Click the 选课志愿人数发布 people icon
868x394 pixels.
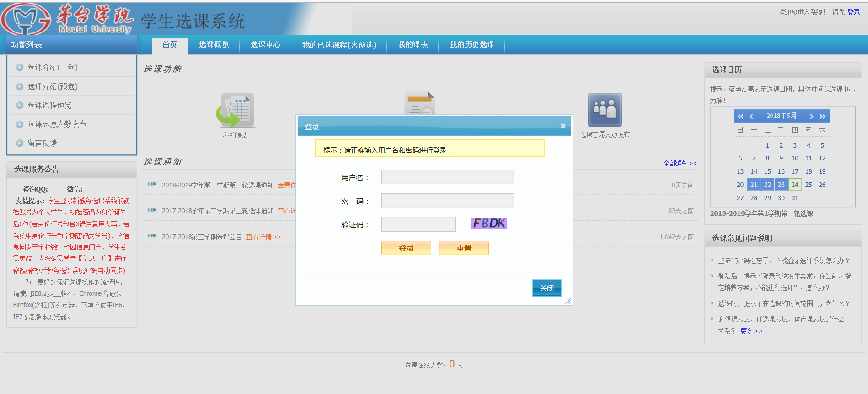click(x=604, y=110)
